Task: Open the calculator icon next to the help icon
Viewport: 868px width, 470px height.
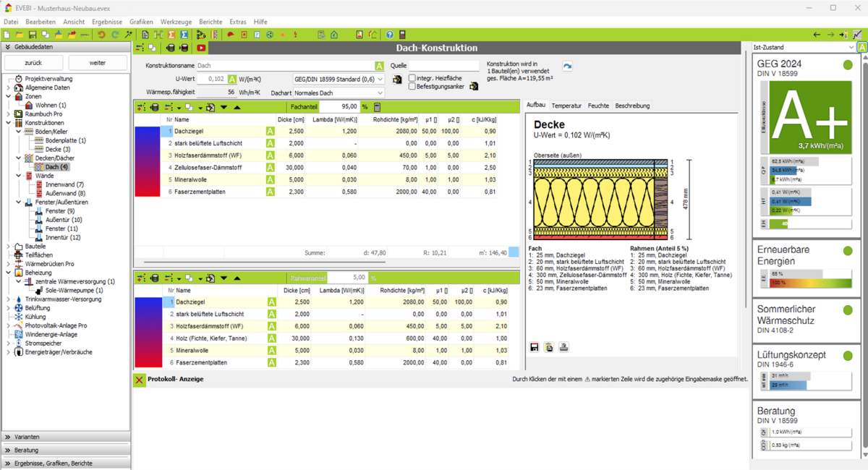Action: pyautogui.click(x=402, y=35)
